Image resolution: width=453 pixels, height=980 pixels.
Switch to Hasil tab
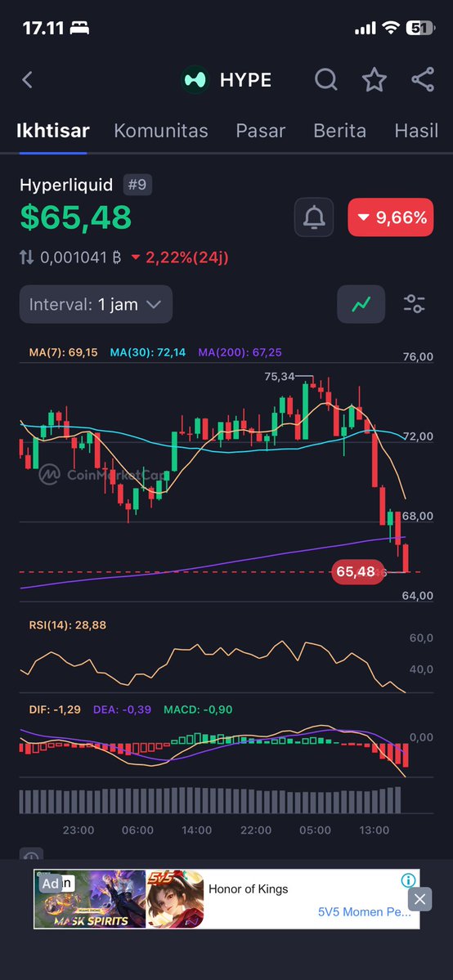(416, 131)
